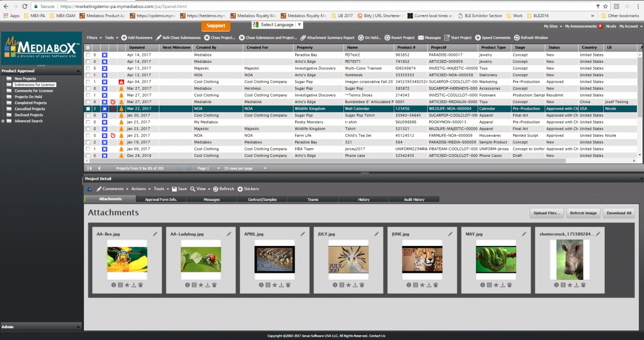Open Comments dropdown in Project Detail
Viewport: 644px width, 340px height.
pos(113,189)
